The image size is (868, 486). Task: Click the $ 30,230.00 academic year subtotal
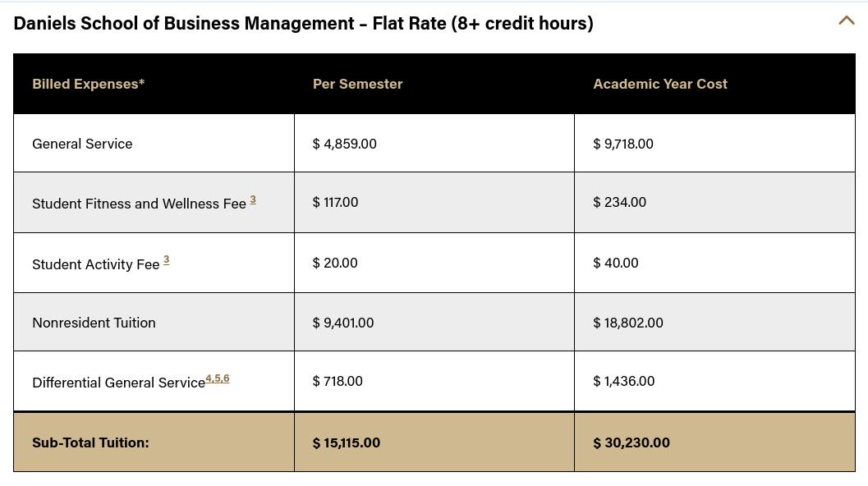pos(631,442)
